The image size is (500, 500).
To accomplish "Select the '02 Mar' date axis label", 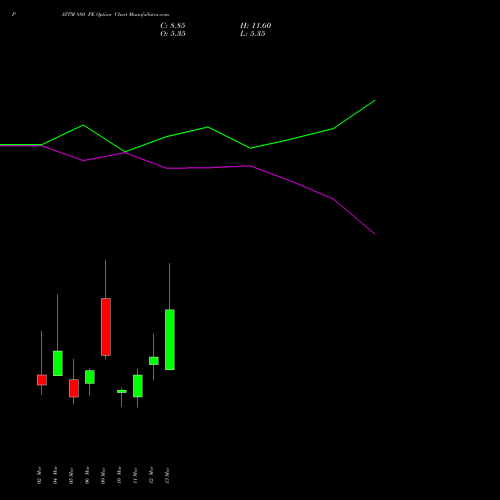I will [39, 475].
